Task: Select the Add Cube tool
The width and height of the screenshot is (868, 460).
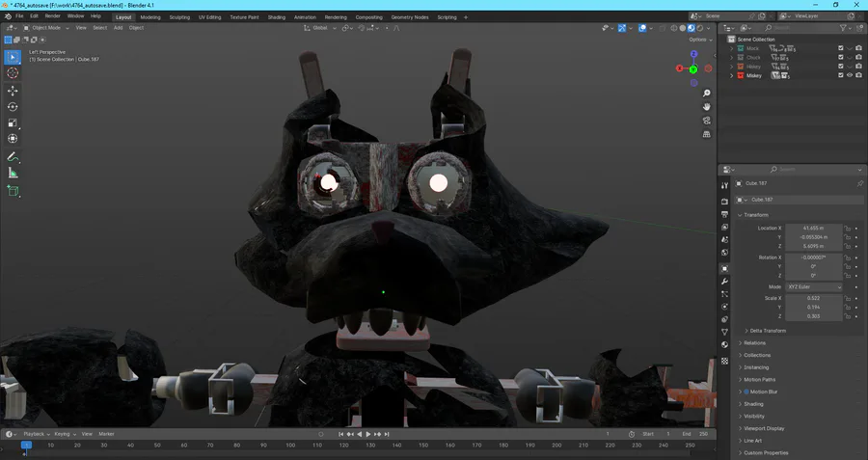Action: 13,192
